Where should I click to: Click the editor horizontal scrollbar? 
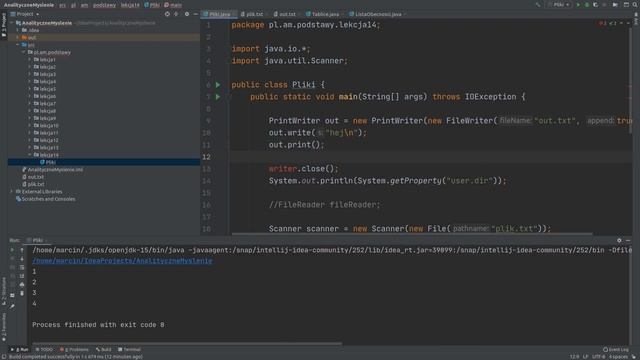pyautogui.click(x=412, y=234)
